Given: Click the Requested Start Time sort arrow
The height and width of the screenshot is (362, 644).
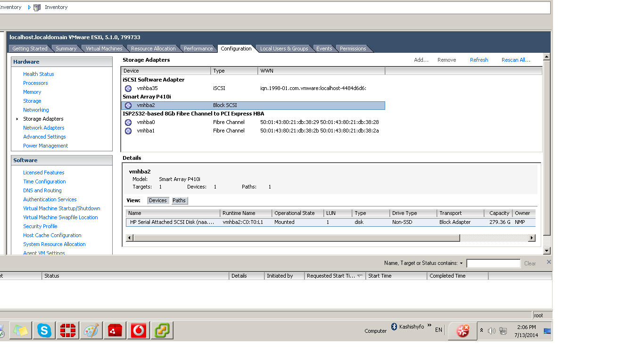Looking at the screenshot, I should pyautogui.click(x=360, y=276).
